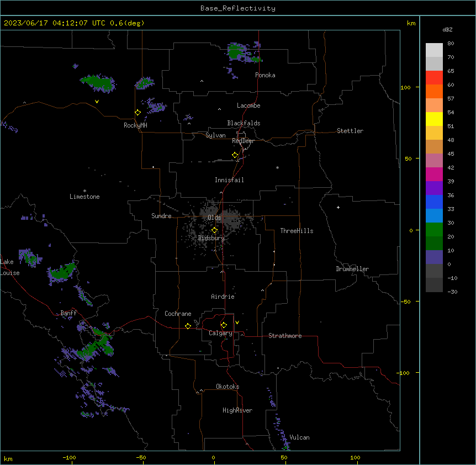The height and width of the screenshot is (465, 476).
Task: Click the blue 36–33 dBZ legend swatch
Action: click(x=434, y=202)
